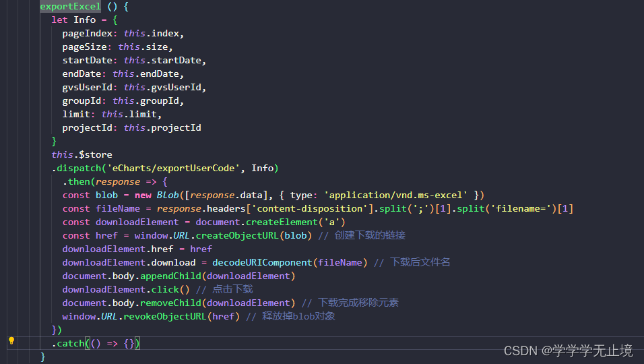This screenshot has height=364, width=644.
Task: Click downloadElement.href = href line
Action: pos(137,249)
